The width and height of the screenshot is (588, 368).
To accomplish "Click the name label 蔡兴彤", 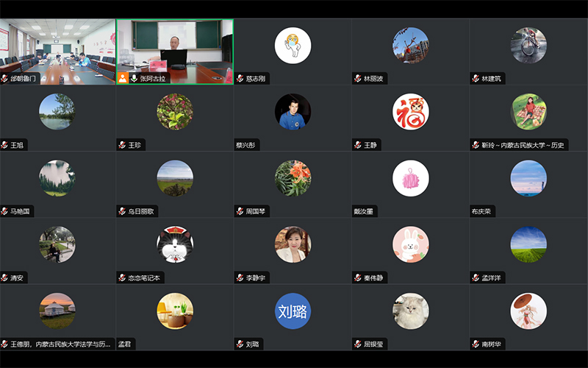I will 245,145.
